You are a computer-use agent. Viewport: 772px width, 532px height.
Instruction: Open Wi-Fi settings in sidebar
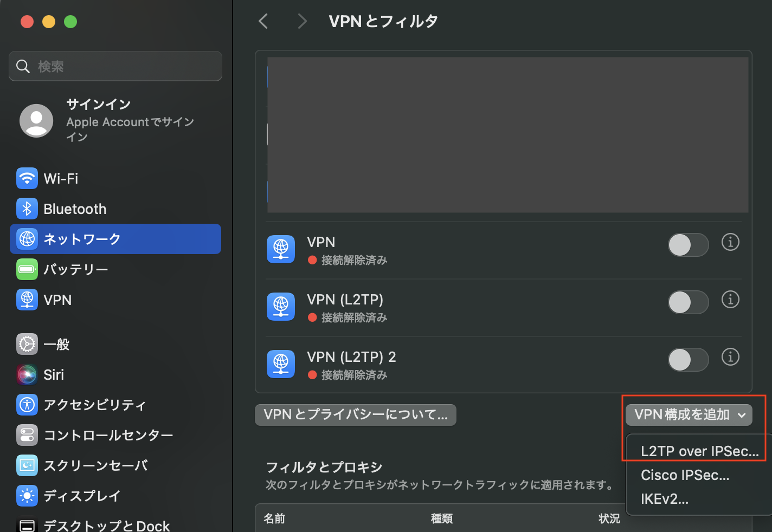[x=115, y=178]
